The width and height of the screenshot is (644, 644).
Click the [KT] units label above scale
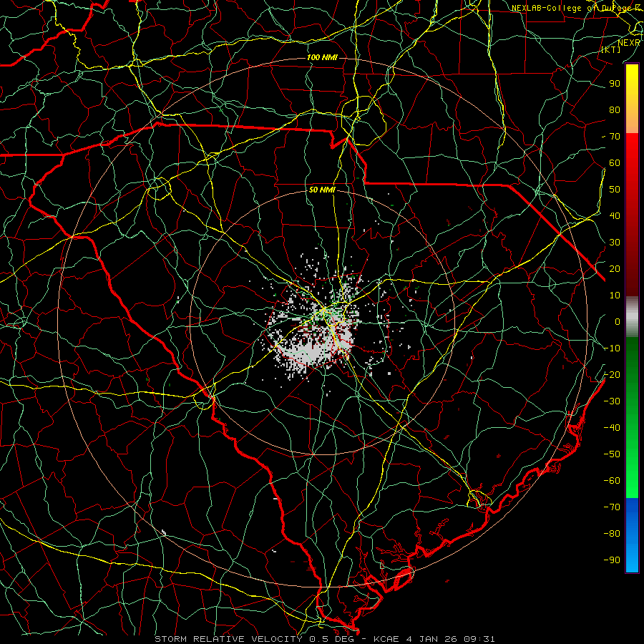point(611,49)
